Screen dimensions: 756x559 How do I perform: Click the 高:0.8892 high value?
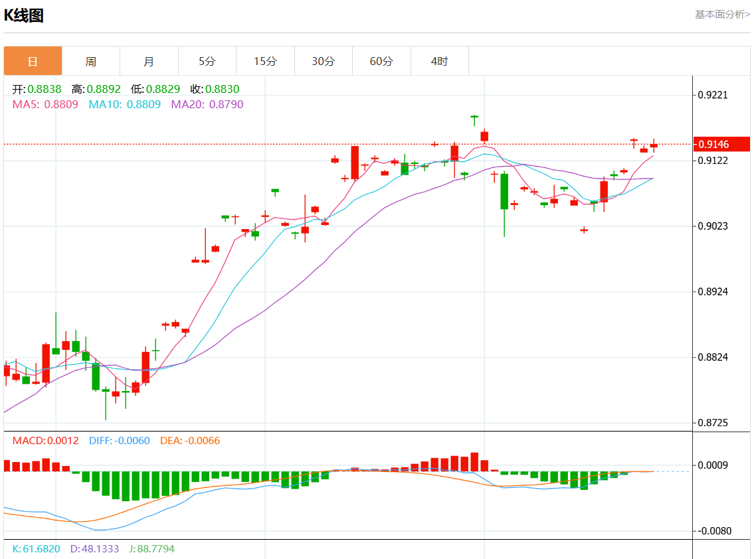(96, 89)
